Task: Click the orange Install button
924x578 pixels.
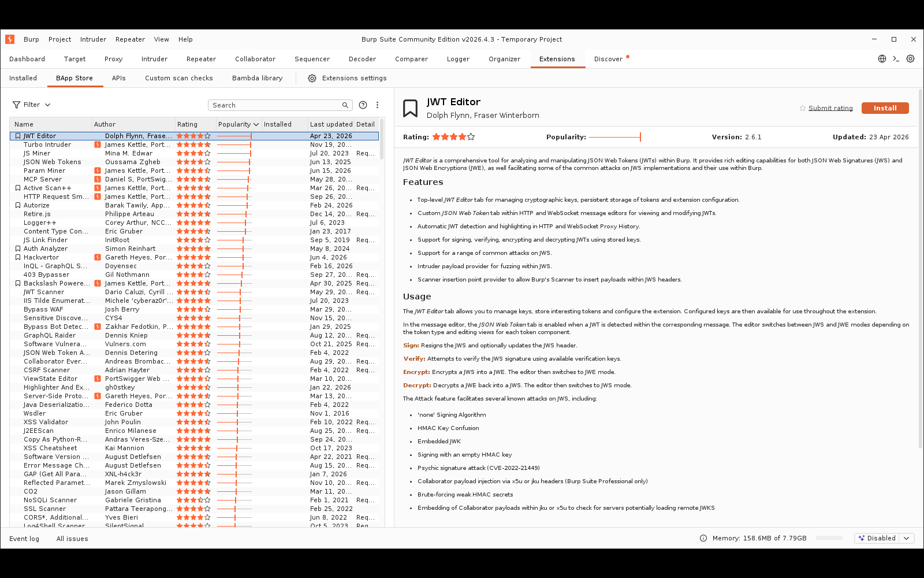Action: pyautogui.click(x=885, y=108)
